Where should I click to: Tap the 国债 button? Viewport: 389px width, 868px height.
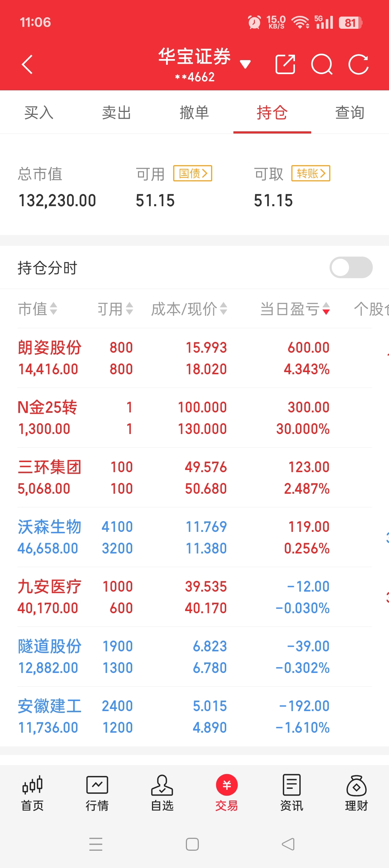point(193,173)
